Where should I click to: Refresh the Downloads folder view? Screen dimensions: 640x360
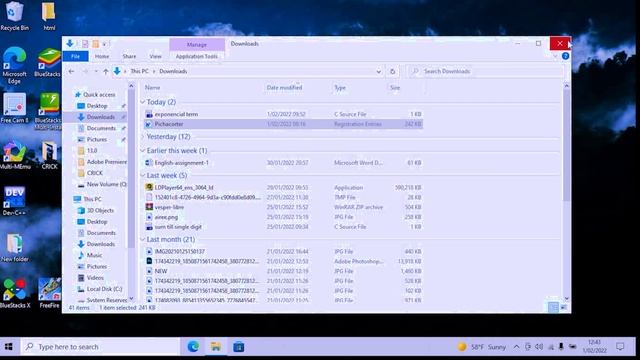click(392, 71)
